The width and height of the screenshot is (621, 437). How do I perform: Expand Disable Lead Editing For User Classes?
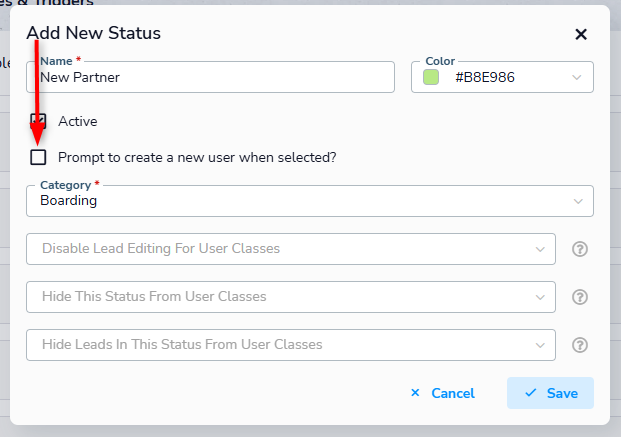(291, 249)
